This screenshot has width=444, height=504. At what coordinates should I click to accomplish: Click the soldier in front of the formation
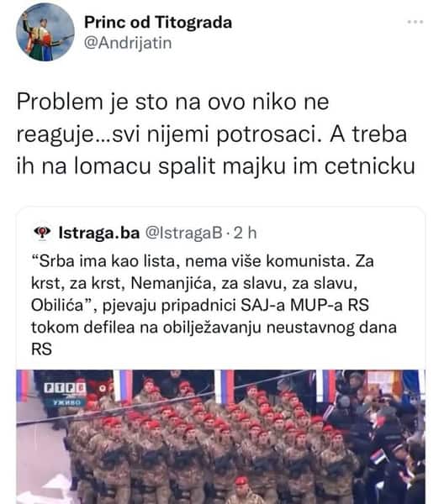243,491
